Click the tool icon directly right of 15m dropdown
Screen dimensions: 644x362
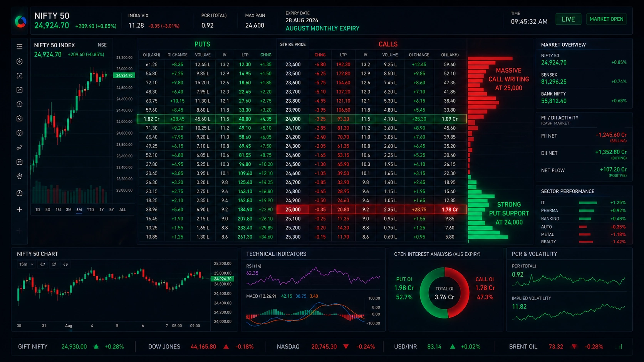click(43, 264)
